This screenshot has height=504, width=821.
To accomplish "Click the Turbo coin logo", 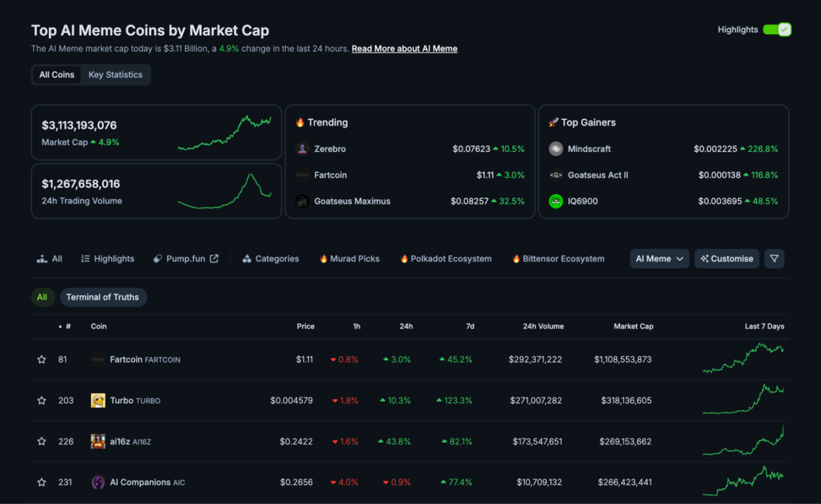I will (x=98, y=400).
